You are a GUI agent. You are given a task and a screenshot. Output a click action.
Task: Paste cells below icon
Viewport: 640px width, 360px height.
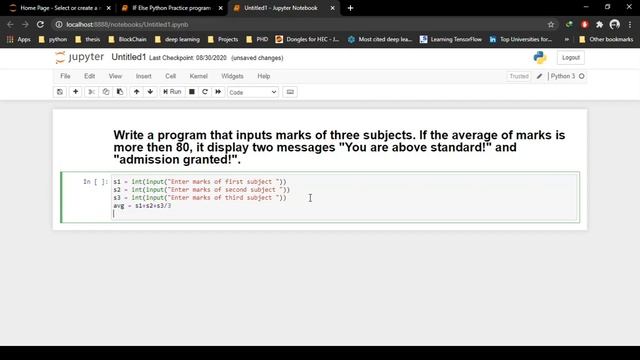click(x=120, y=92)
